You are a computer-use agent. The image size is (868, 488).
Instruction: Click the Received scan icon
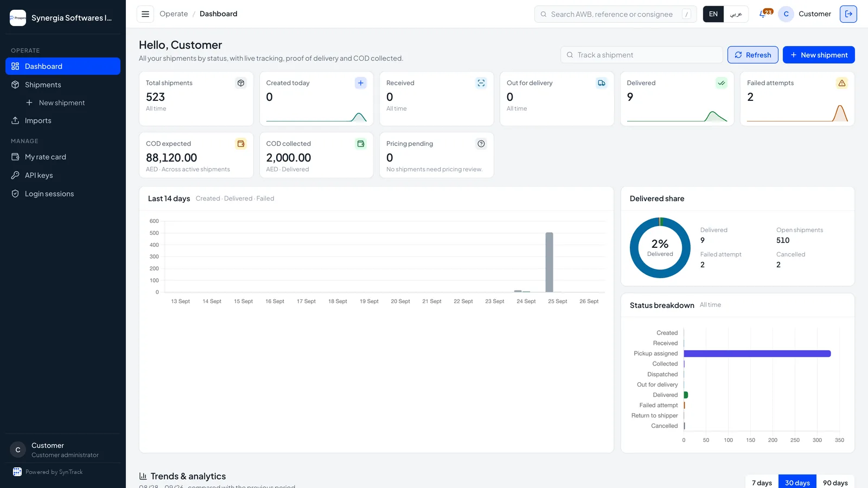(x=481, y=83)
